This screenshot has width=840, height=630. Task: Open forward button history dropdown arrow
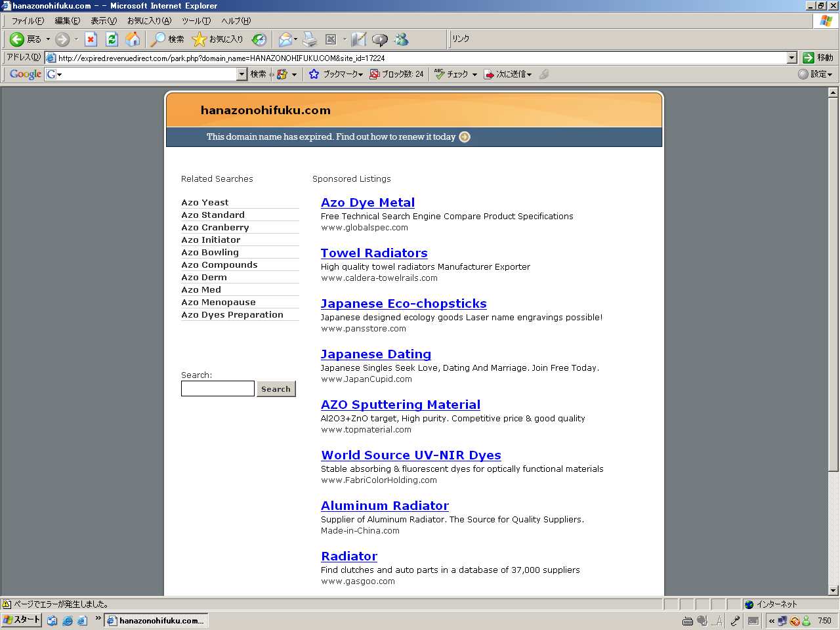(76, 39)
